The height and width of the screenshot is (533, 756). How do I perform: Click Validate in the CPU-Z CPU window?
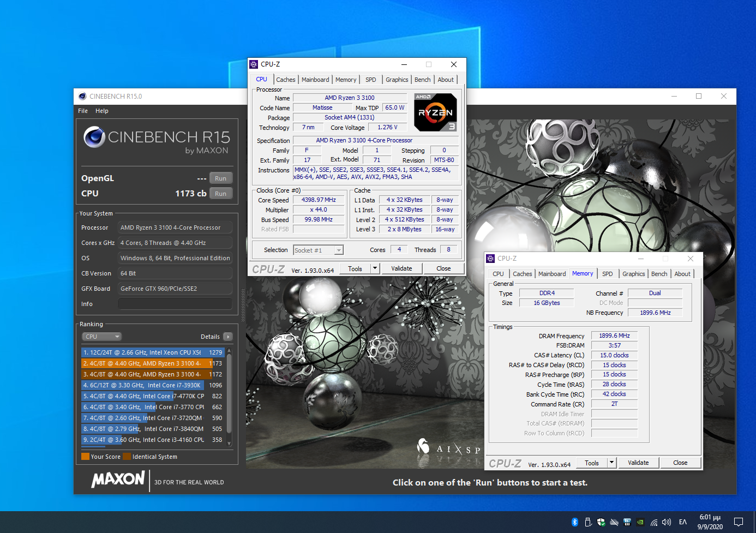[x=401, y=268]
